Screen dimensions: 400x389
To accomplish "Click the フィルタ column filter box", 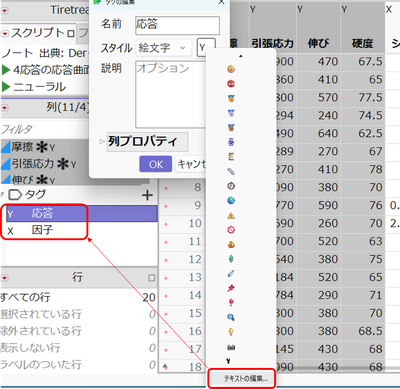I will (x=45, y=129).
